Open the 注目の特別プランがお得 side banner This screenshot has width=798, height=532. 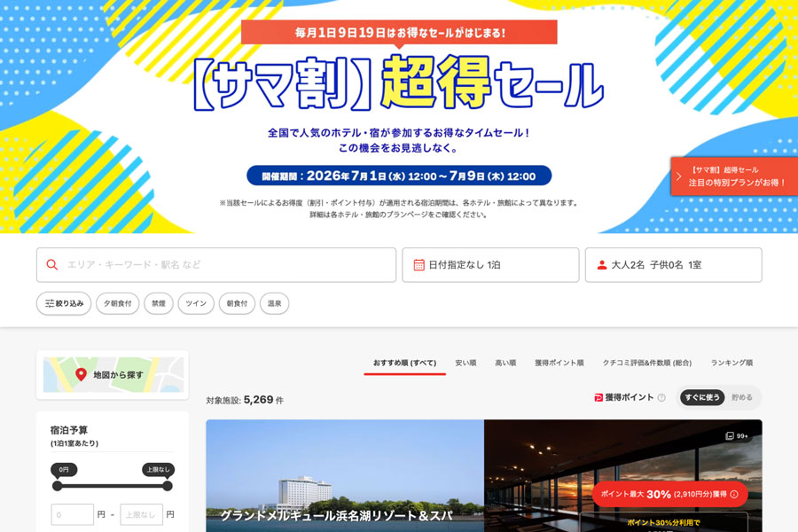(734, 176)
